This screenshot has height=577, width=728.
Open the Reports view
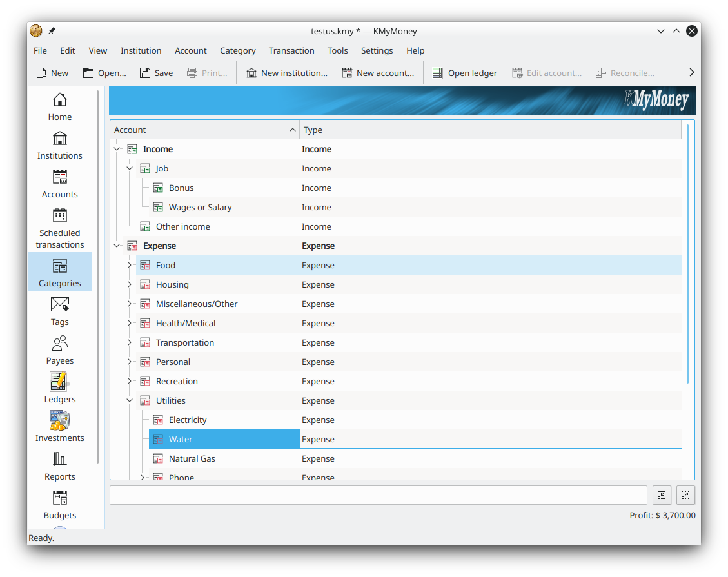[x=59, y=466]
